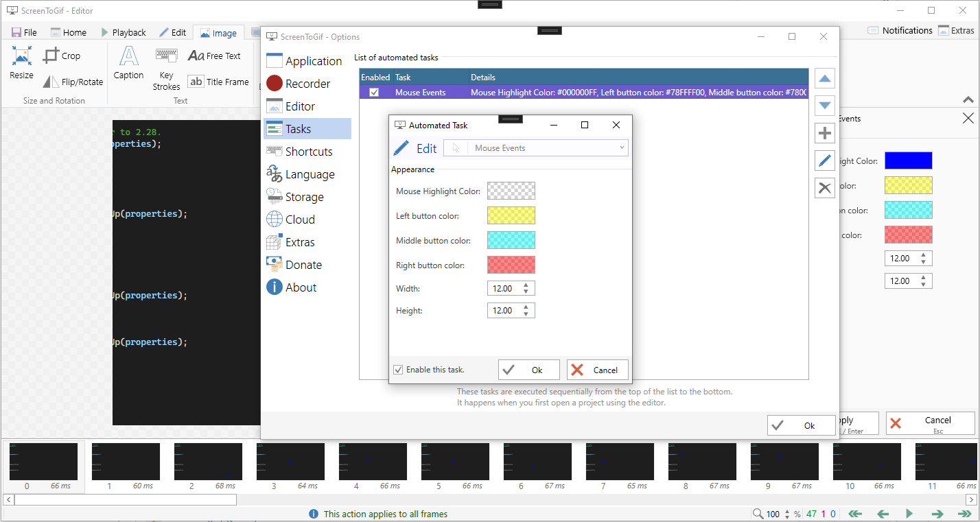Click the horizontal frame list scrollbar
The height and width of the screenshot is (522, 980).
pyautogui.click(x=126, y=499)
